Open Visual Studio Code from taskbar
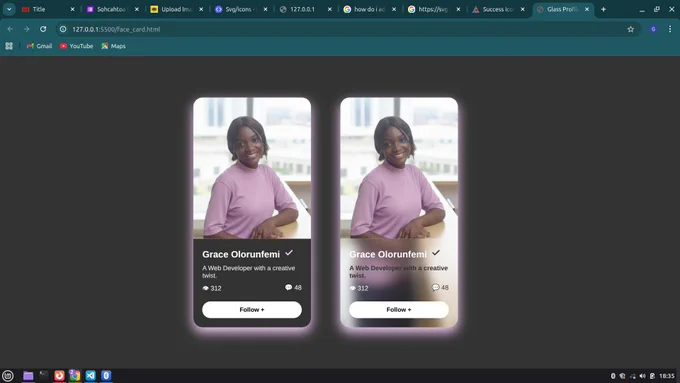This screenshot has height=383, width=680. tap(91, 376)
